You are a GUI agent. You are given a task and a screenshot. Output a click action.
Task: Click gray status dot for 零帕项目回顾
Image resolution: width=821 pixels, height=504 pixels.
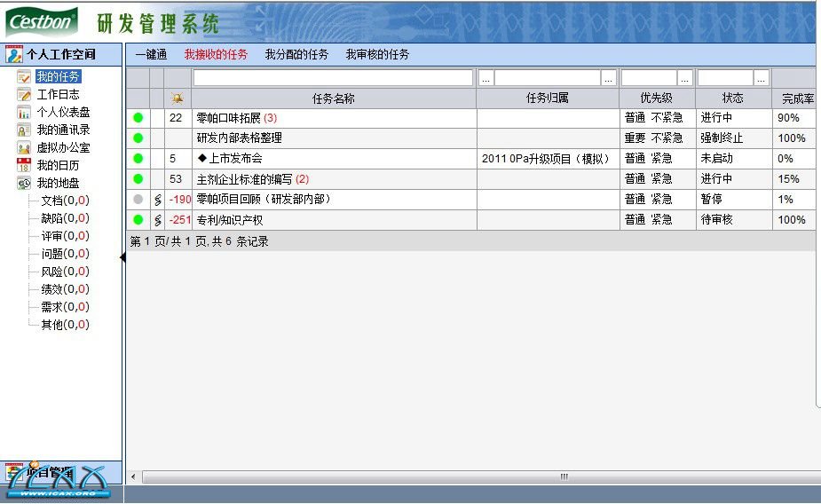(x=138, y=200)
